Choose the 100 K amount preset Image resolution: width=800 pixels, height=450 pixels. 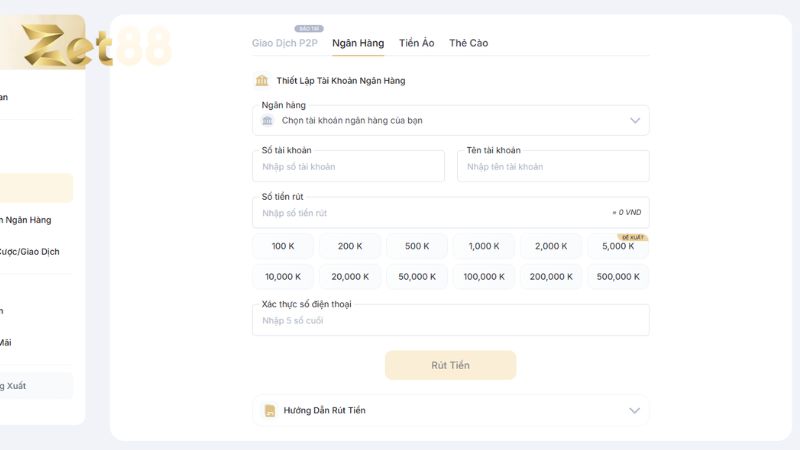click(283, 246)
